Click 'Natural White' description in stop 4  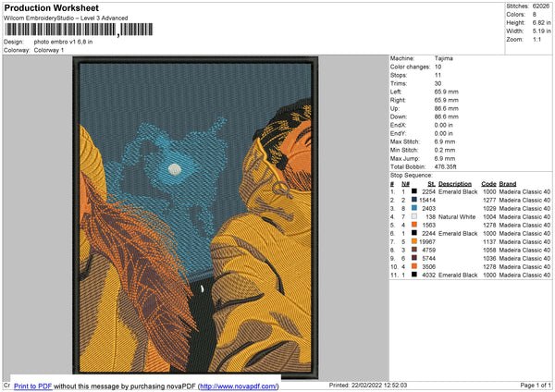pos(457,216)
